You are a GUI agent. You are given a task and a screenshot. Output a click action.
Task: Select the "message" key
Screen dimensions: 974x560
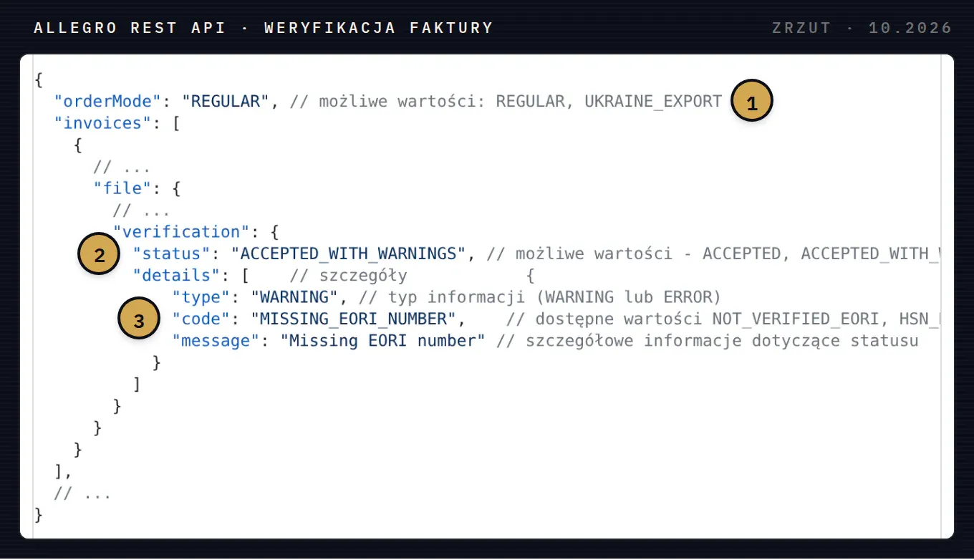click(x=216, y=341)
